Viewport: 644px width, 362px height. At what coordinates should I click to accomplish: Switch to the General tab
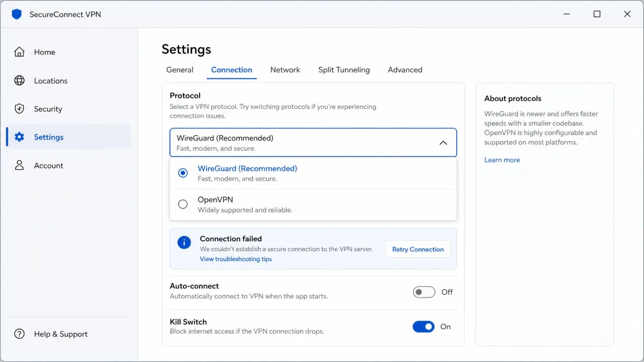tap(180, 70)
